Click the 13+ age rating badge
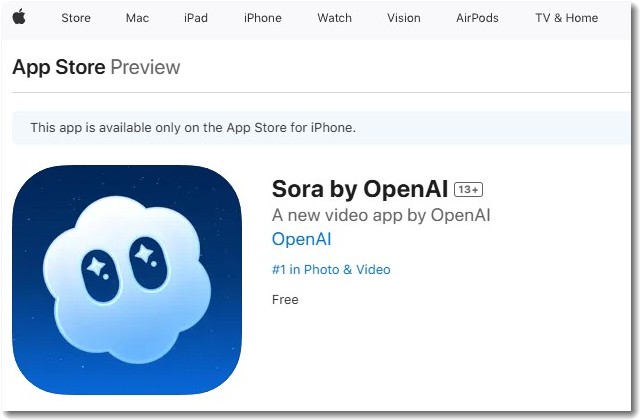The height and width of the screenshot is (420, 640). [x=468, y=189]
